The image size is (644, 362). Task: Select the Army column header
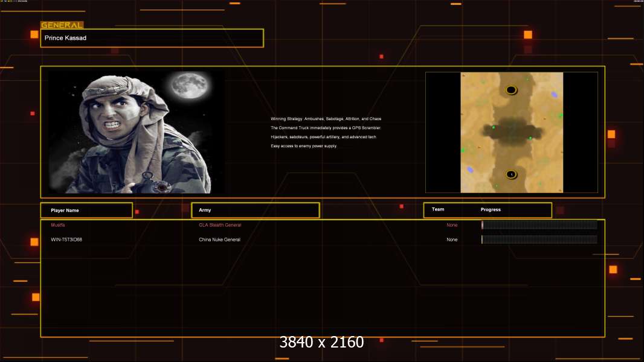[205, 210]
